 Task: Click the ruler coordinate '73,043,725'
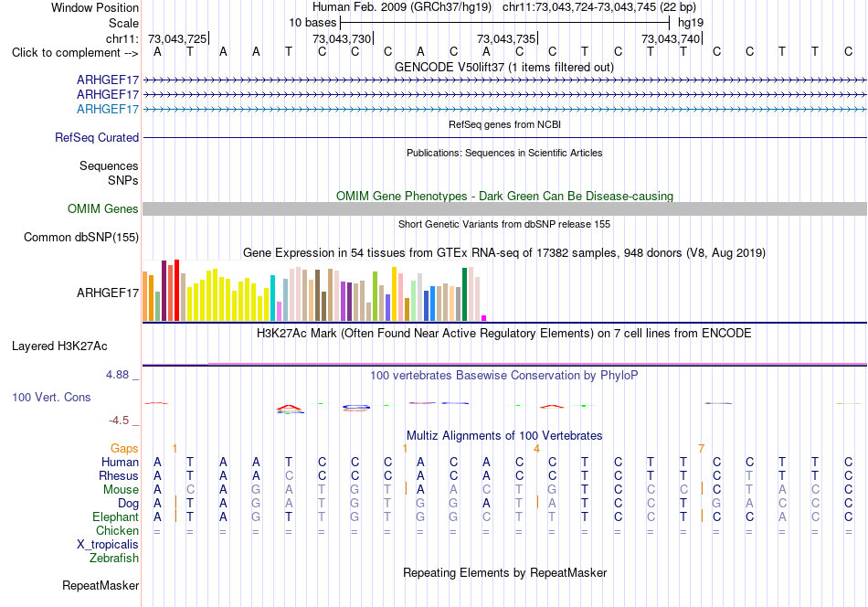coord(177,38)
